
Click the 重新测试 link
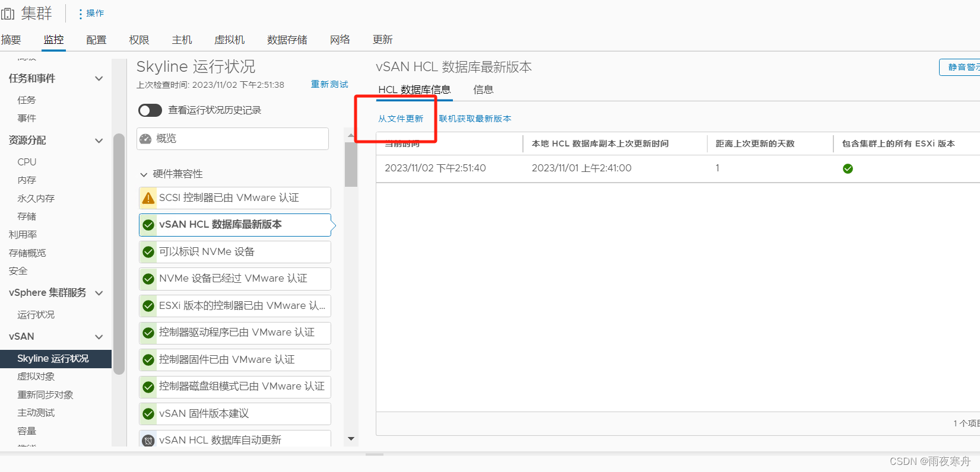tap(329, 84)
